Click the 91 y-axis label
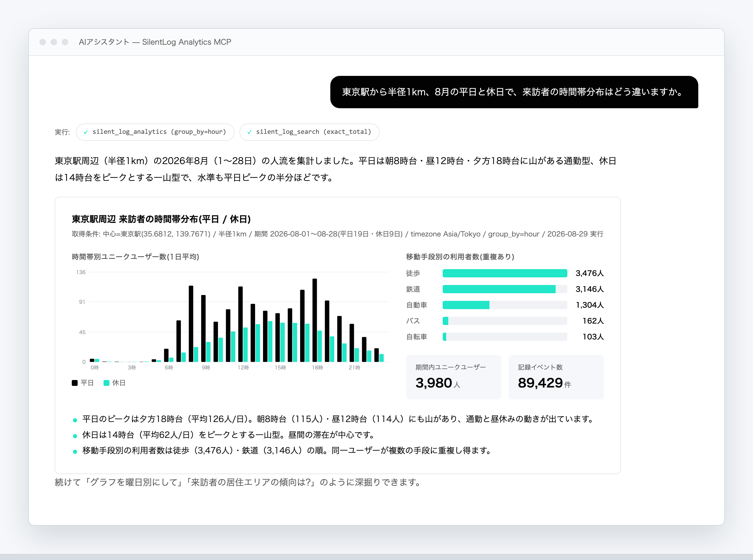 coord(82,302)
